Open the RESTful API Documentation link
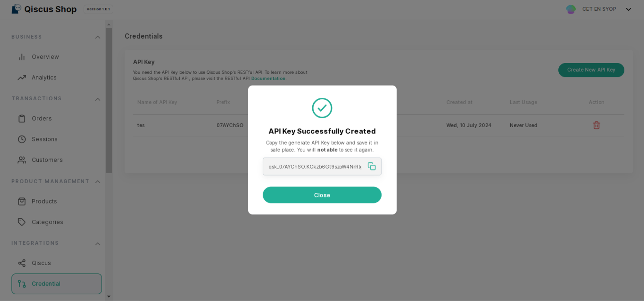This screenshot has width=644, height=301. pos(268,78)
